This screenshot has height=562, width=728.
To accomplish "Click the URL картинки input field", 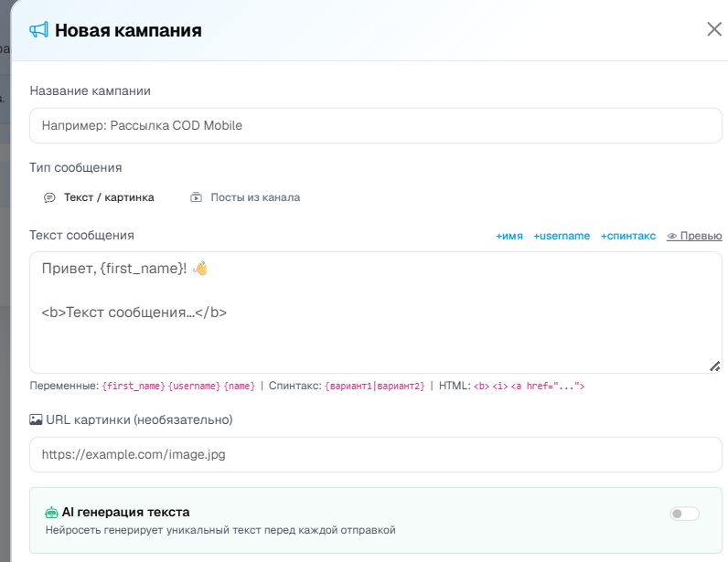I will [376, 454].
